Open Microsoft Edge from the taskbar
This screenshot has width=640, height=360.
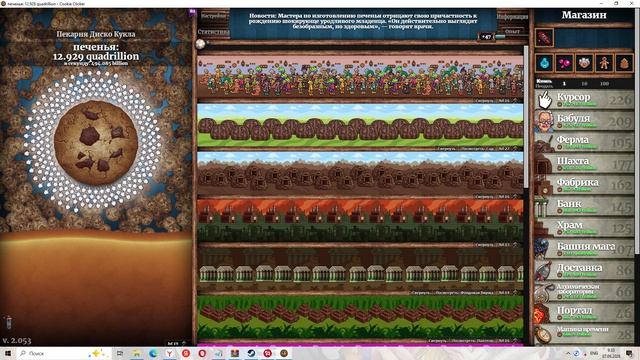point(153,353)
